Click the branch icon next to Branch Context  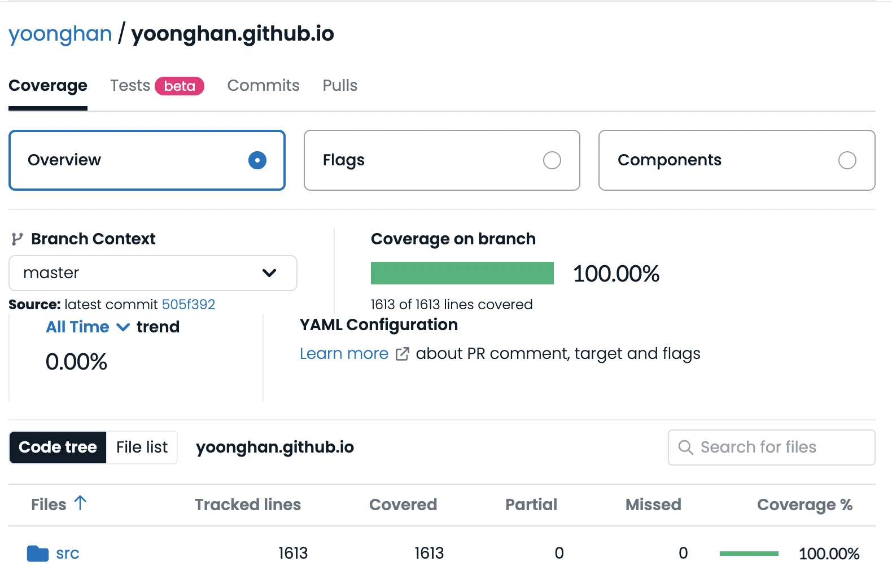(x=17, y=239)
